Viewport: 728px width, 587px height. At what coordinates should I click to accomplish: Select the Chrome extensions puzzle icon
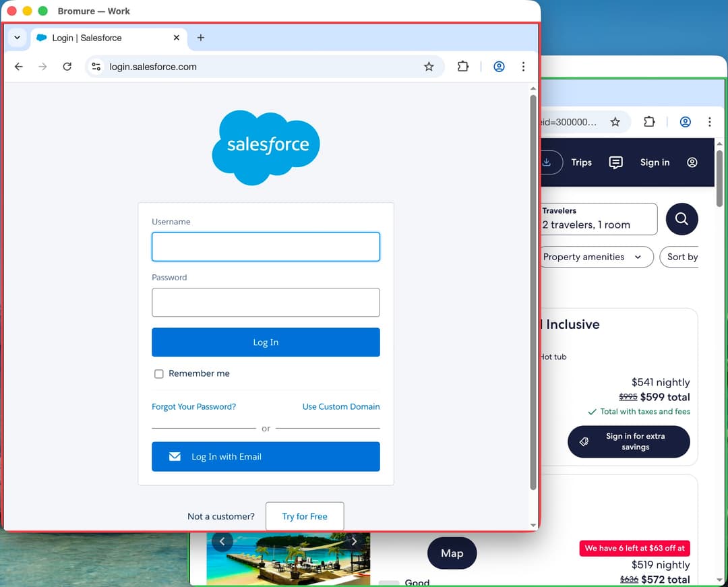click(x=462, y=66)
